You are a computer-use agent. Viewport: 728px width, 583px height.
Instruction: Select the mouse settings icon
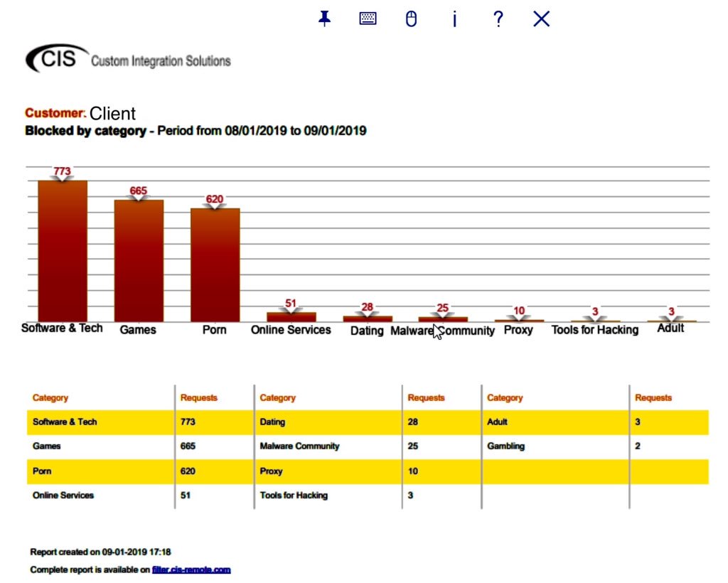[411, 18]
